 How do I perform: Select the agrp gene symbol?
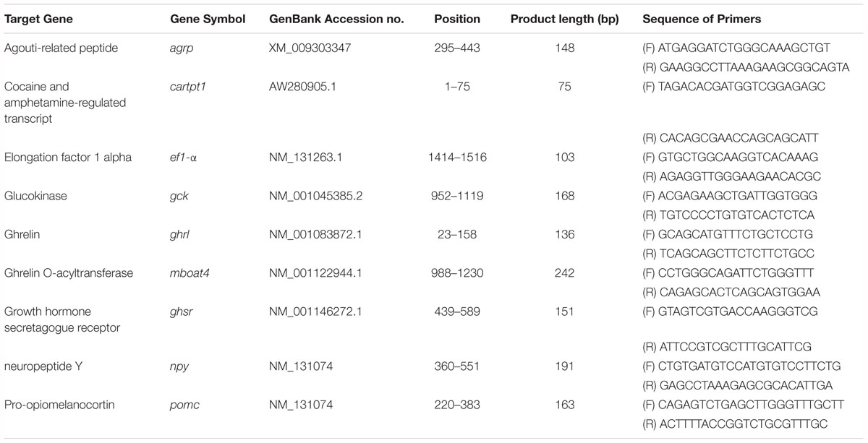(181, 49)
